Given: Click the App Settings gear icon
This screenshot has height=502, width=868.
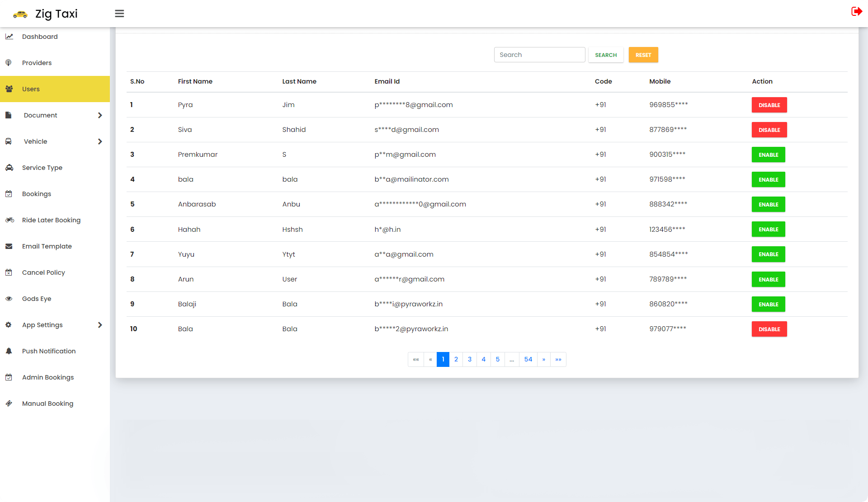Looking at the screenshot, I should pos(9,325).
